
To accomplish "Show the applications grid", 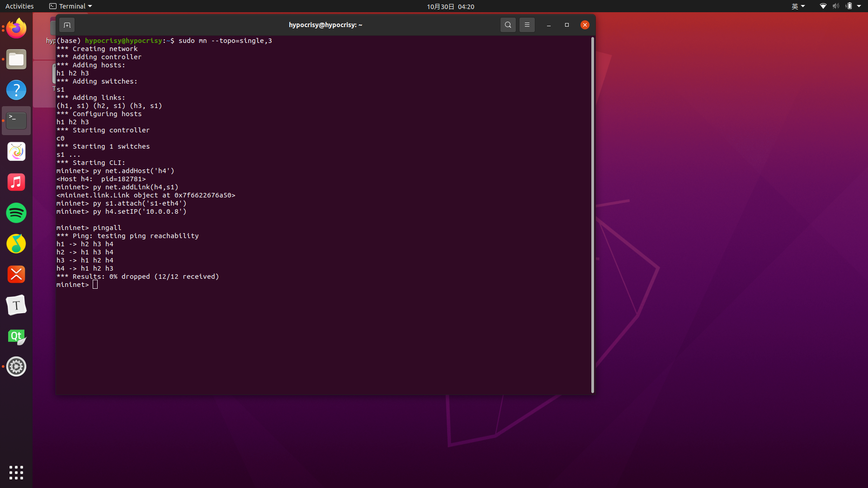I will point(16,473).
